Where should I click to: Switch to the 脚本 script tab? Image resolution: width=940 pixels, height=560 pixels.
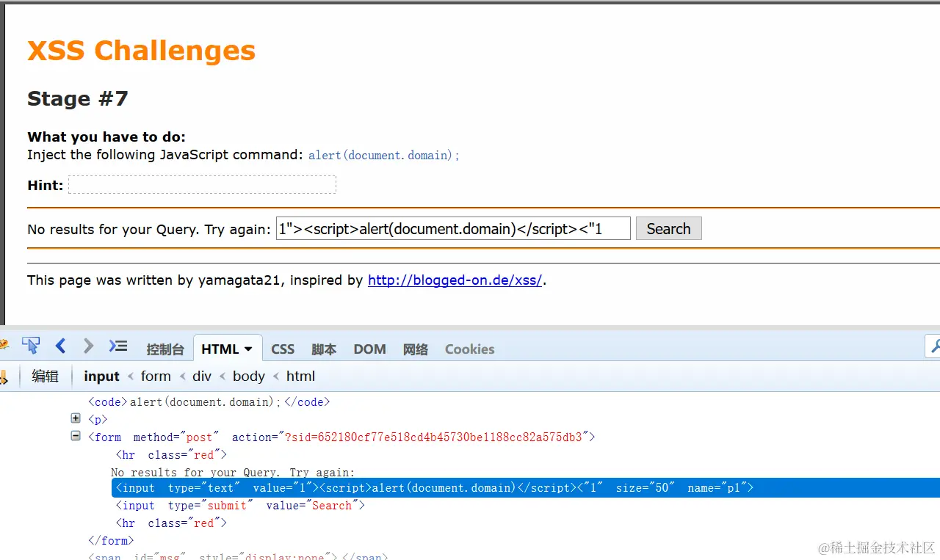[324, 349]
